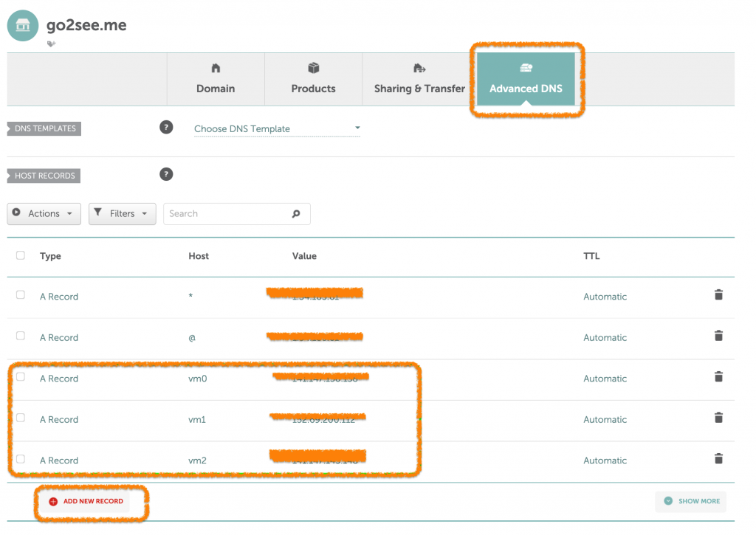Image resolution: width=756 pixels, height=535 pixels.
Task: Delete the wildcard * host record
Action: tap(718, 295)
